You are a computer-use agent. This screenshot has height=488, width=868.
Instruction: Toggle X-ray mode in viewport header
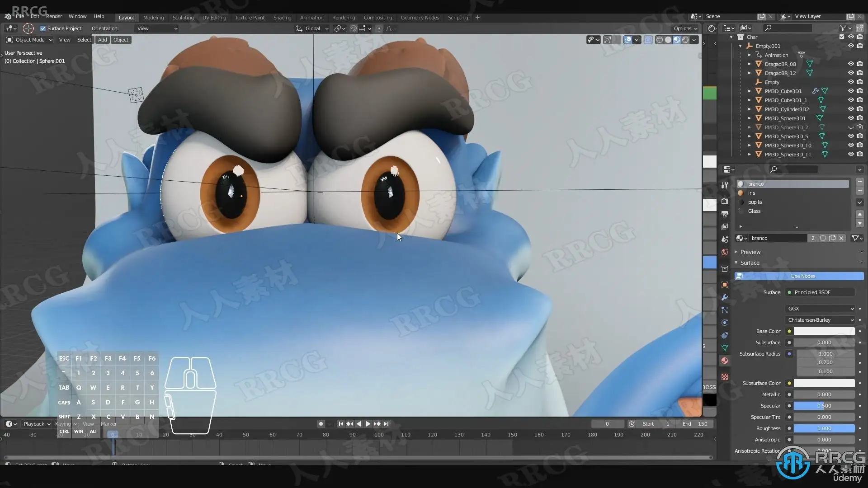point(648,40)
